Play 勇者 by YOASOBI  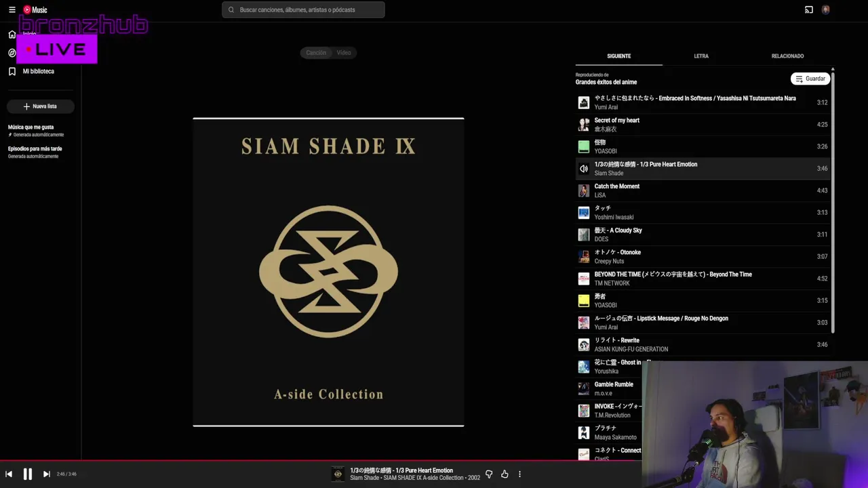(703, 301)
